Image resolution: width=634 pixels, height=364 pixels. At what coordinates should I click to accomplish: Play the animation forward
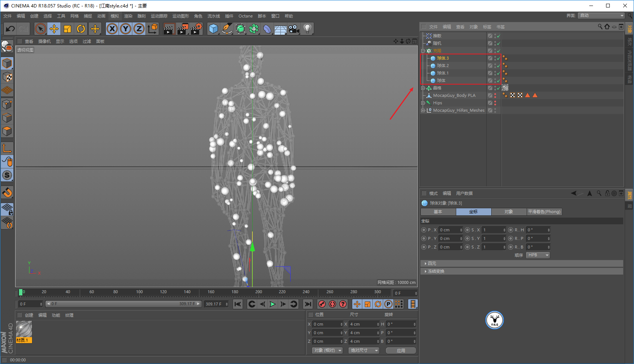point(273,304)
